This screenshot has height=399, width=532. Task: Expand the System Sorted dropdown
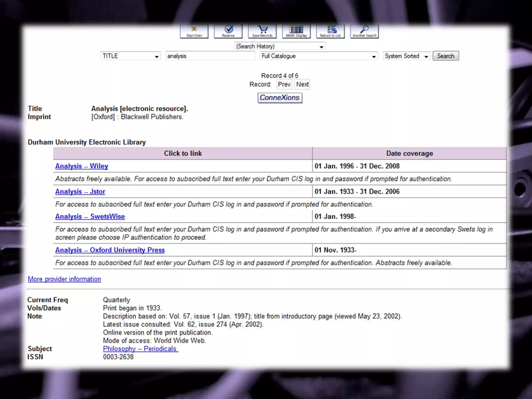(406, 56)
